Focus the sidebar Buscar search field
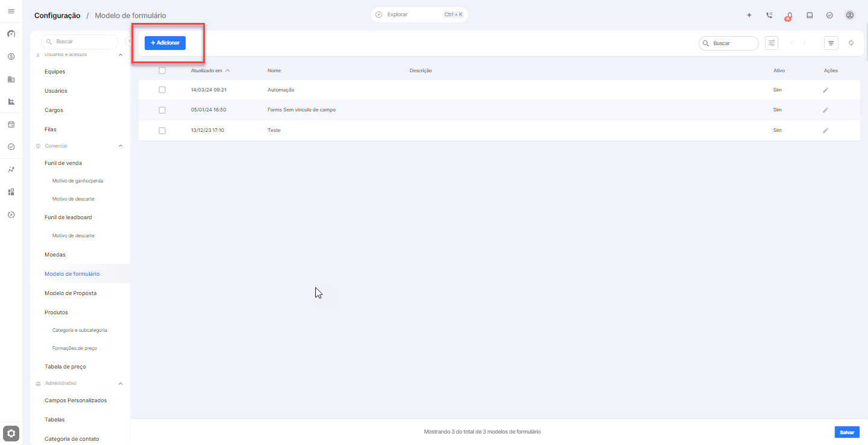868x445 pixels. click(x=80, y=42)
